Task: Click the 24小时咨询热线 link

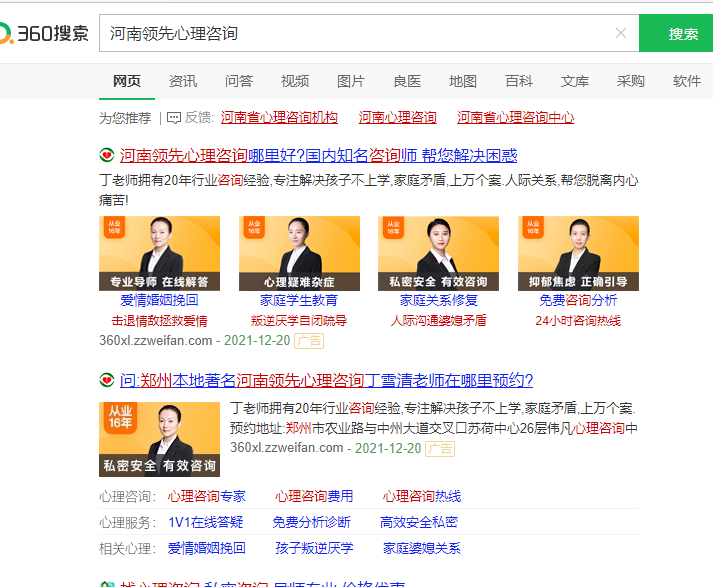Action: click(578, 321)
